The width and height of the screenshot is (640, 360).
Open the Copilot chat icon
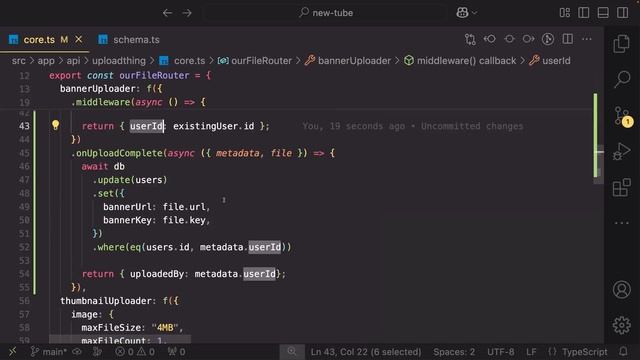(462, 13)
